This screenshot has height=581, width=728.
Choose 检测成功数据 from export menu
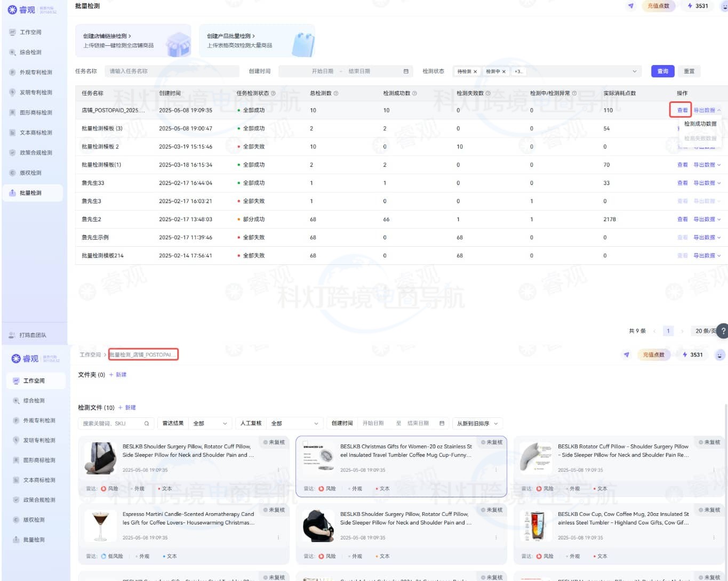[700, 124]
